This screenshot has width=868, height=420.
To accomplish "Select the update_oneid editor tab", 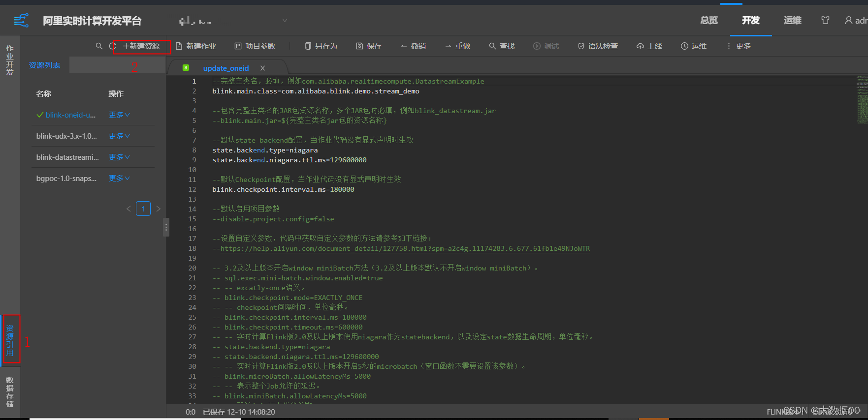I will click(x=226, y=68).
